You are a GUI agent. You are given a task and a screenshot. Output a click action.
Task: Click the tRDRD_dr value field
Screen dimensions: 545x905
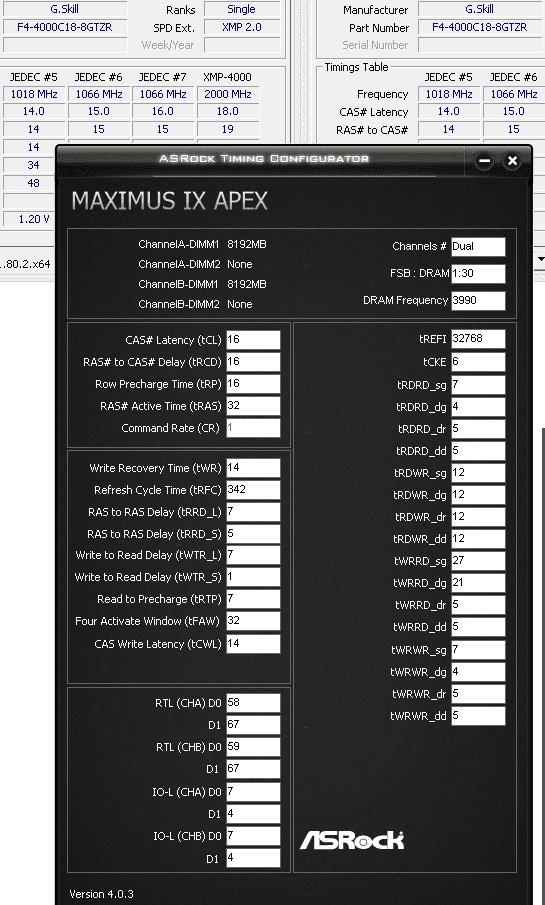tap(479, 429)
